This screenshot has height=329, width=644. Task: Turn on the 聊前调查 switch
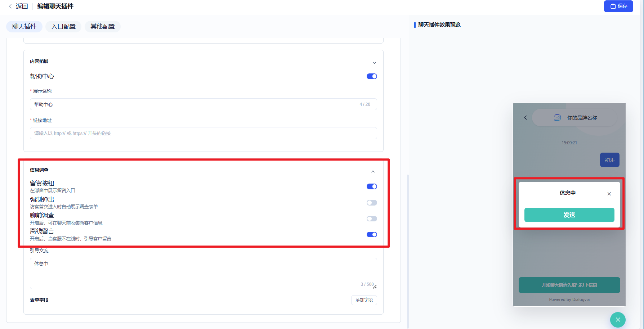372,218
